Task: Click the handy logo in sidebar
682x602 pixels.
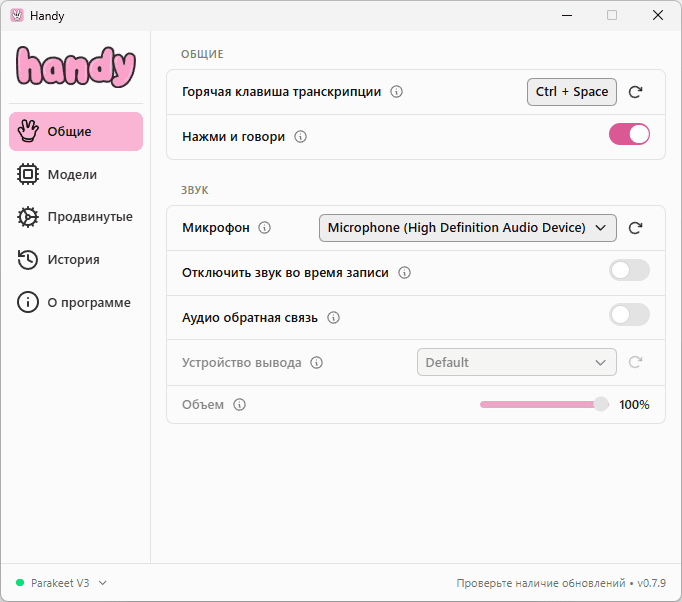Action: pyautogui.click(x=76, y=67)
